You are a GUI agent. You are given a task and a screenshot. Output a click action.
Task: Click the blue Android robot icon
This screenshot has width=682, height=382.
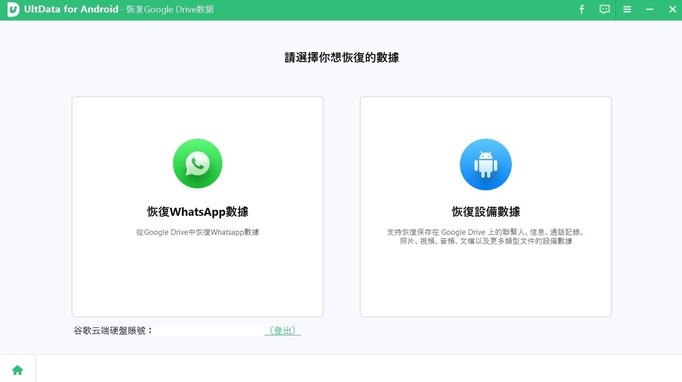coord(485,164)
